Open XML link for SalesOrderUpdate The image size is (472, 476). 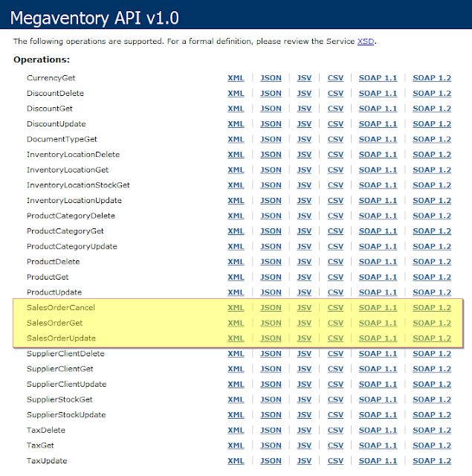(236, 338)
